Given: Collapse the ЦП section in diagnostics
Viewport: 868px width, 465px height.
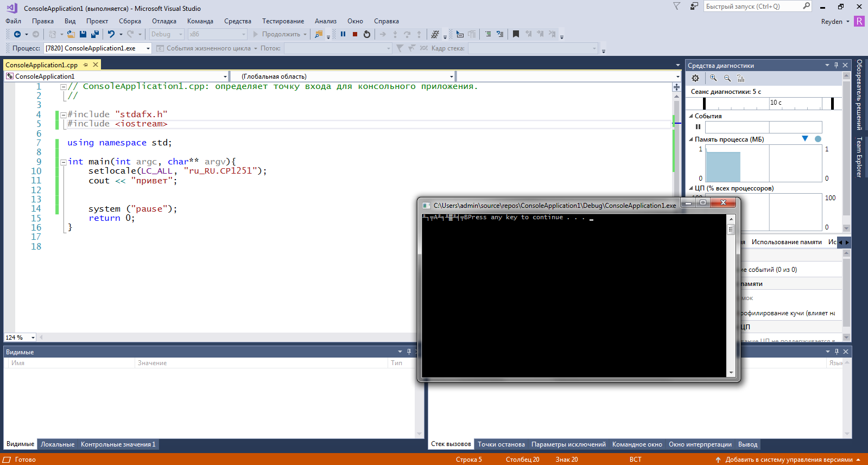Looking at the screenshot, I should pos(691,188).
